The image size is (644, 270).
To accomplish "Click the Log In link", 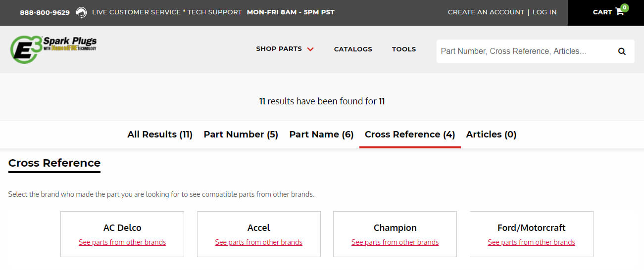I will pos(545,12).
